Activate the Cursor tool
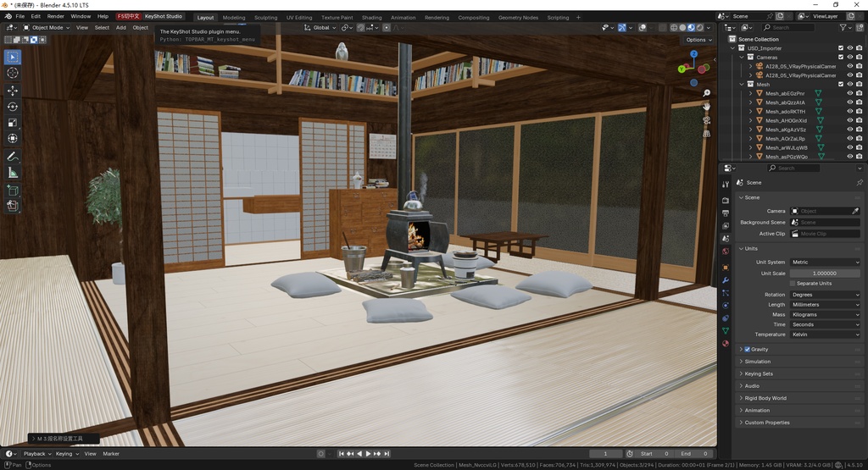868x470 pixels. 12,73
